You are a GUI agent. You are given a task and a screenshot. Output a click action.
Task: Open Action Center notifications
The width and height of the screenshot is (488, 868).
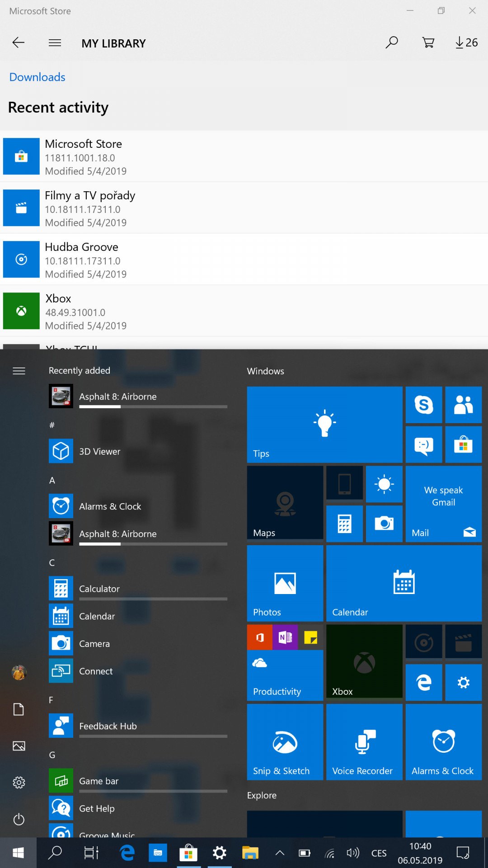coord(463,853)
